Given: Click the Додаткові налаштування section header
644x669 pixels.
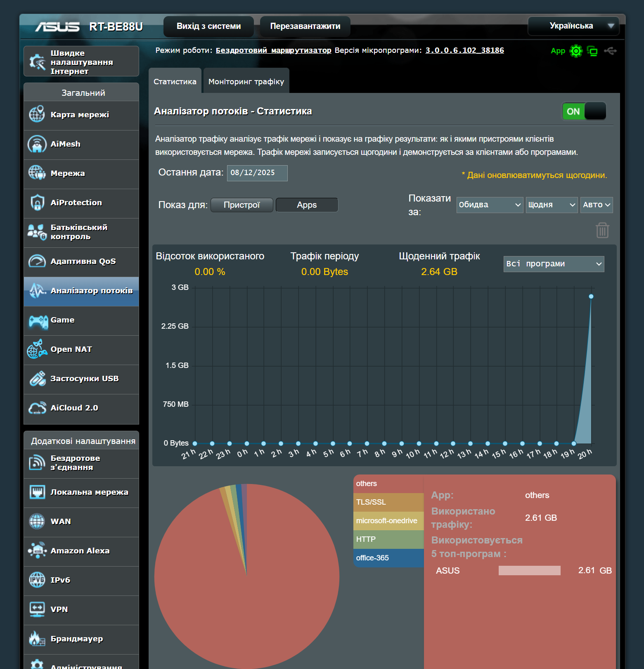Looking at the screenshot, I should [x=81, y=441].
